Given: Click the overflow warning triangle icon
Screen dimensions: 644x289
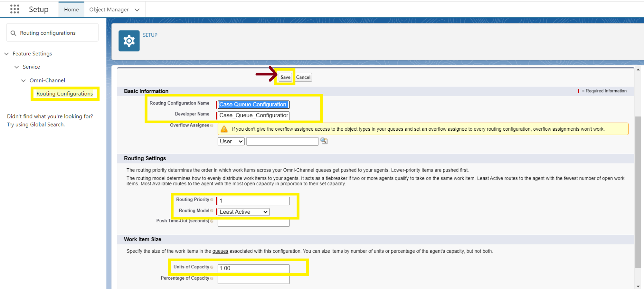Looking at the screenshot, I should tap(224, 129).
